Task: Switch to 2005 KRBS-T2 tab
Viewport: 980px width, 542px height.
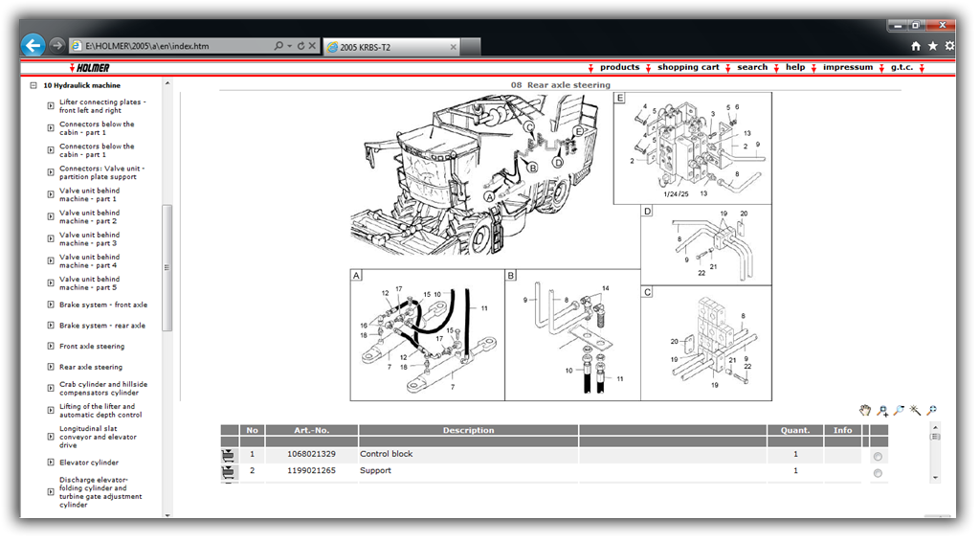Action: 391,47
